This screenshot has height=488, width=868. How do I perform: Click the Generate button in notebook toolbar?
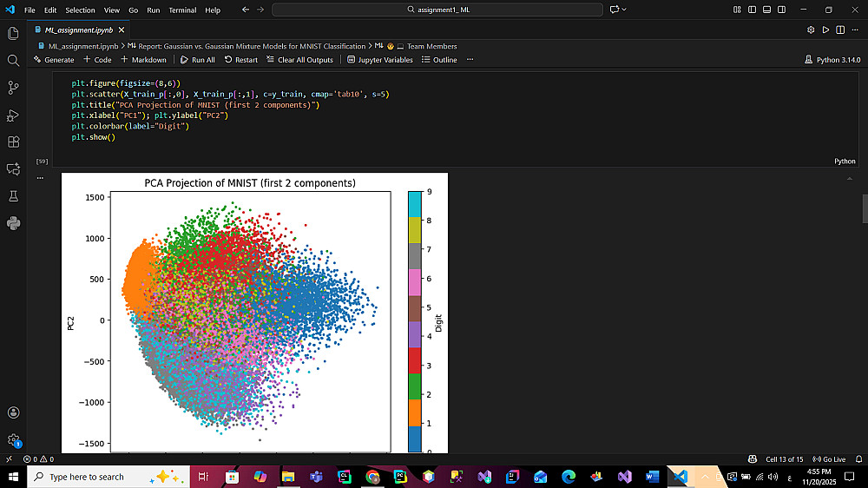coord(54,60)
